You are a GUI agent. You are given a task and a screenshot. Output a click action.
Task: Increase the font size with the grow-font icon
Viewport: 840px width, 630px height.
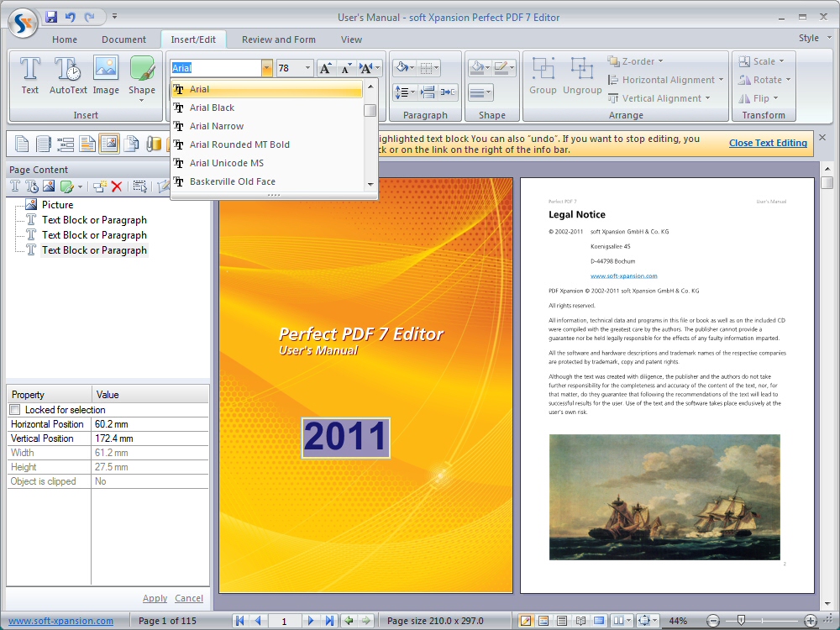coord(325,68)
